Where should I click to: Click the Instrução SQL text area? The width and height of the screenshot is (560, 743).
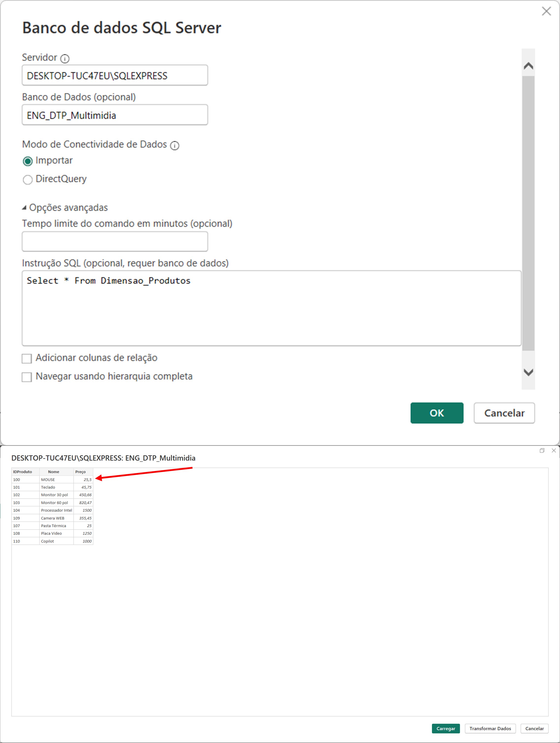click(x=272, y=308)
